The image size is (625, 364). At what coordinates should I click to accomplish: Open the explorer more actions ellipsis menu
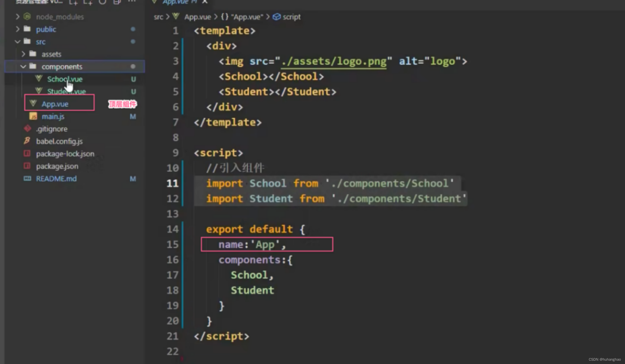click(131, 2)
